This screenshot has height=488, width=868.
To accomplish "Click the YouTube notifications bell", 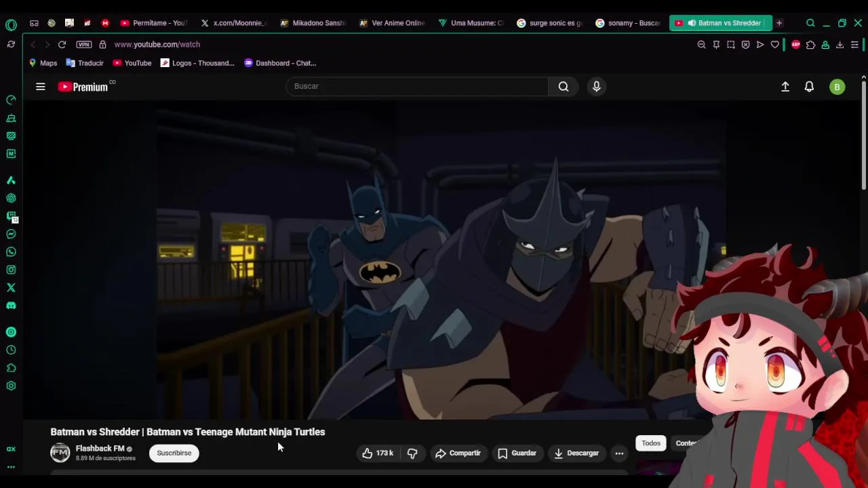I will point(809,87).
